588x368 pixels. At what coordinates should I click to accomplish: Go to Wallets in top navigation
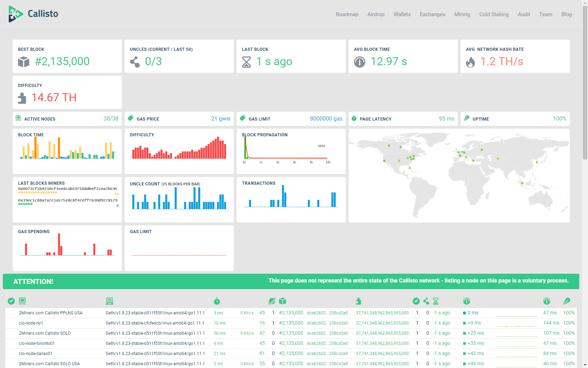pos(402,14)
